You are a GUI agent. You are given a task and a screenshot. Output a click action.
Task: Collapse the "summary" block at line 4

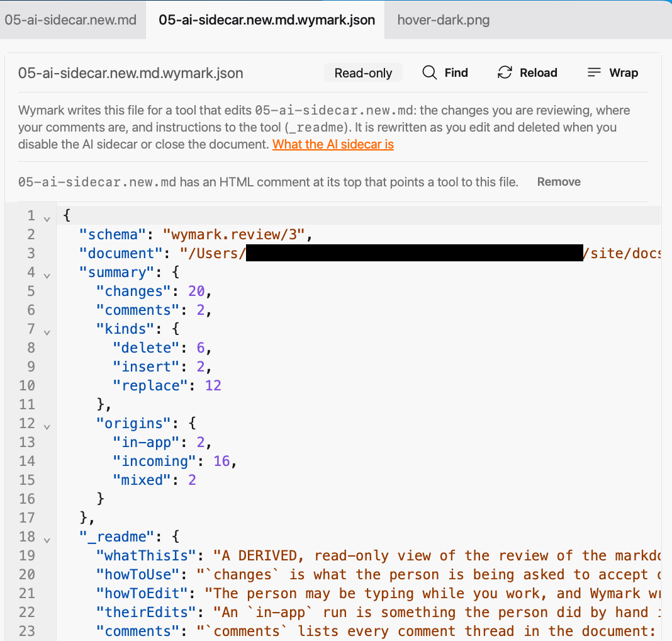pyautogui.click(x=47, y=275)
